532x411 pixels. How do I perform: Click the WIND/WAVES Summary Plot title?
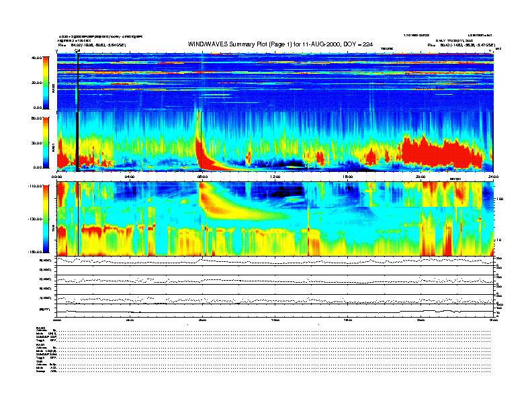(280, 44)
